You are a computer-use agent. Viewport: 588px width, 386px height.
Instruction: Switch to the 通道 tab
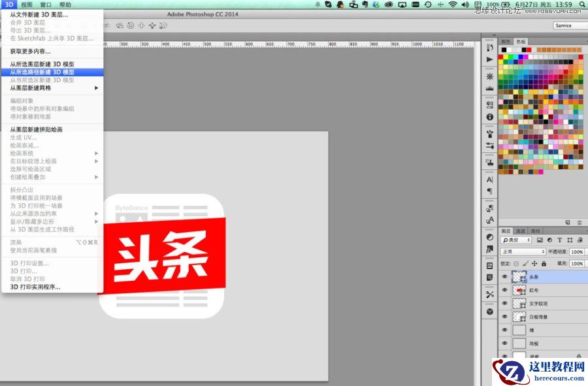click(x=519, y=232)
